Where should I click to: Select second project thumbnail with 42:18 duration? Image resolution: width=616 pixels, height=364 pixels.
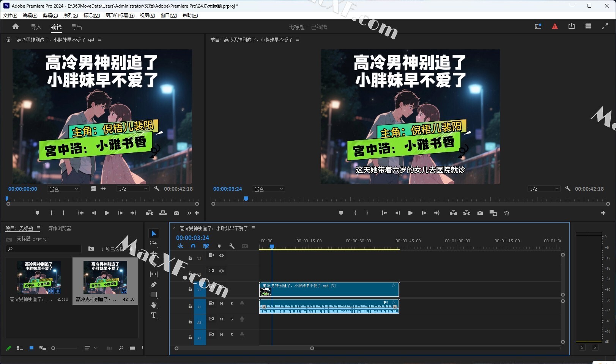pos(105,281)
